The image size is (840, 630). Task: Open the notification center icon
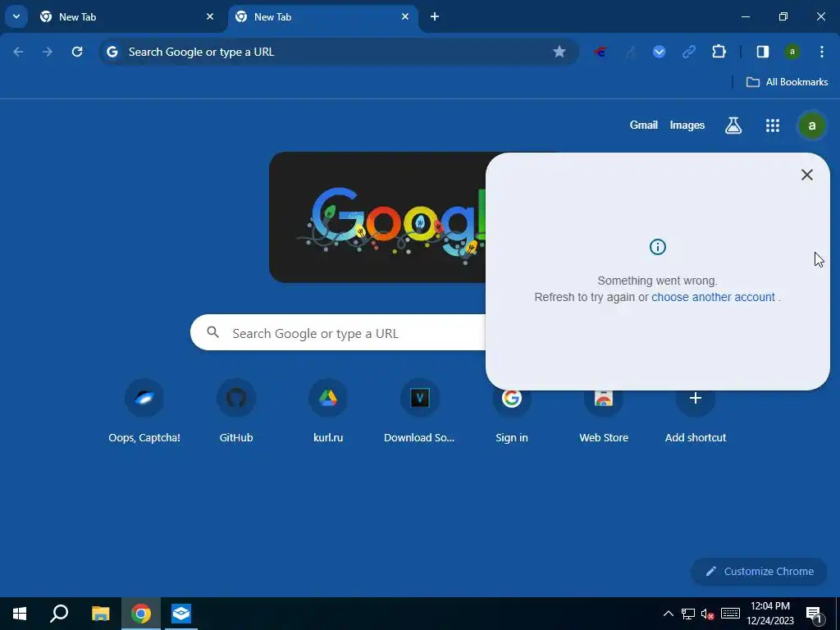815,614
